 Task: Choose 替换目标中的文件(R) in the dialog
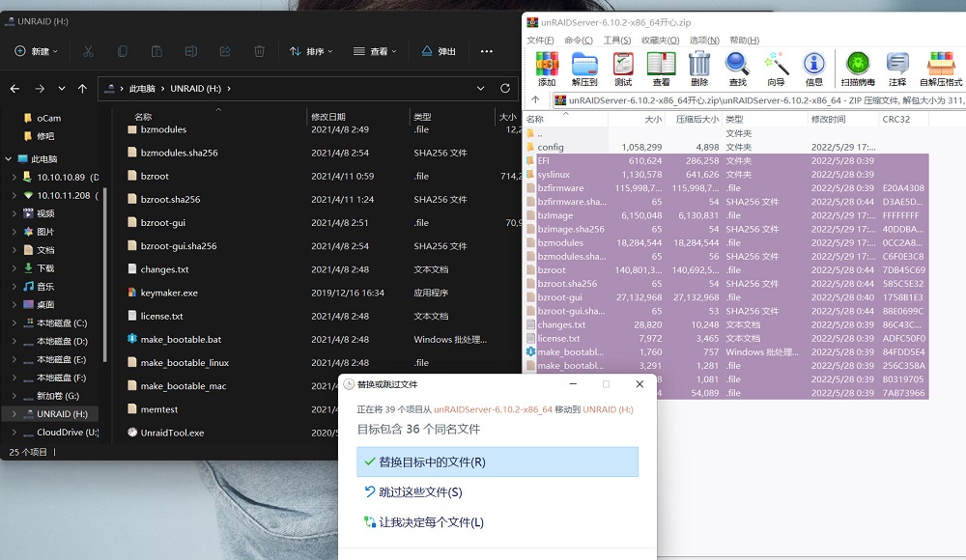pyautogui.click(x=497, y=462)
